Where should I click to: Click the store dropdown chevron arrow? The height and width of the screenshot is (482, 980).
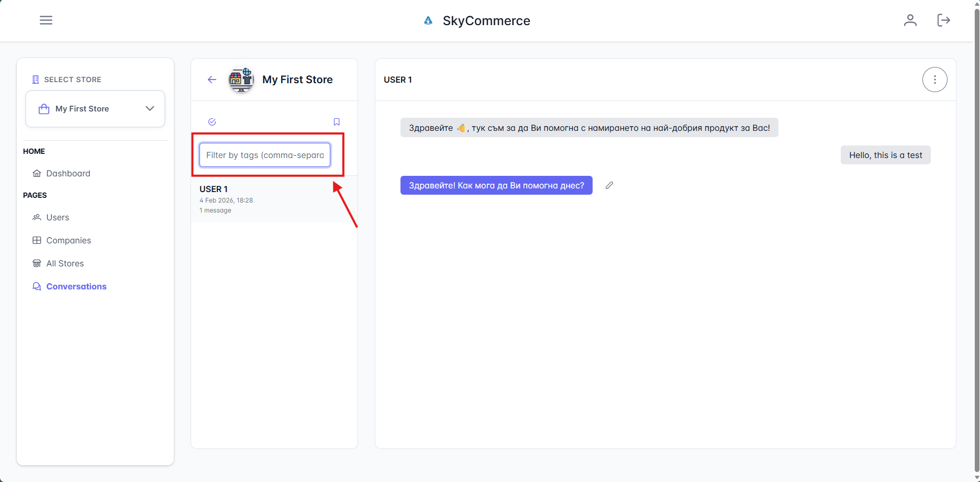point(150,109)
